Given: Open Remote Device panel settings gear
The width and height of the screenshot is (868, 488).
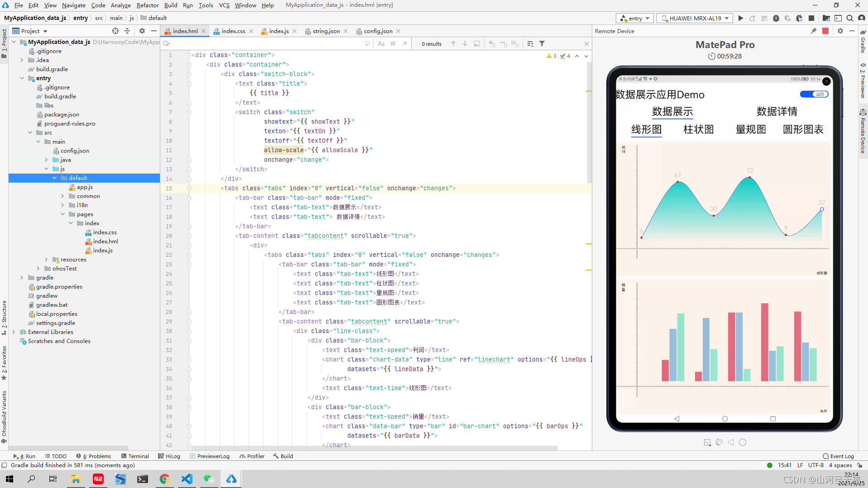Looking at the screenshot, I should pyautogui.click(x=840, y=31).
